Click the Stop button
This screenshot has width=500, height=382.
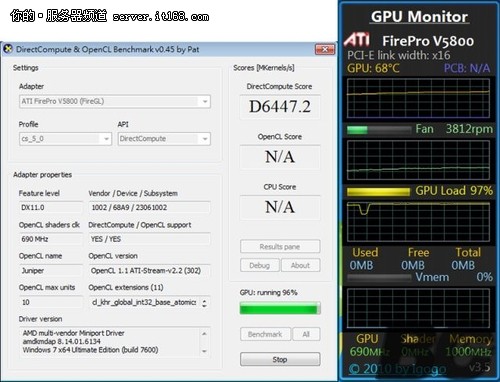[x=280, y=359]
